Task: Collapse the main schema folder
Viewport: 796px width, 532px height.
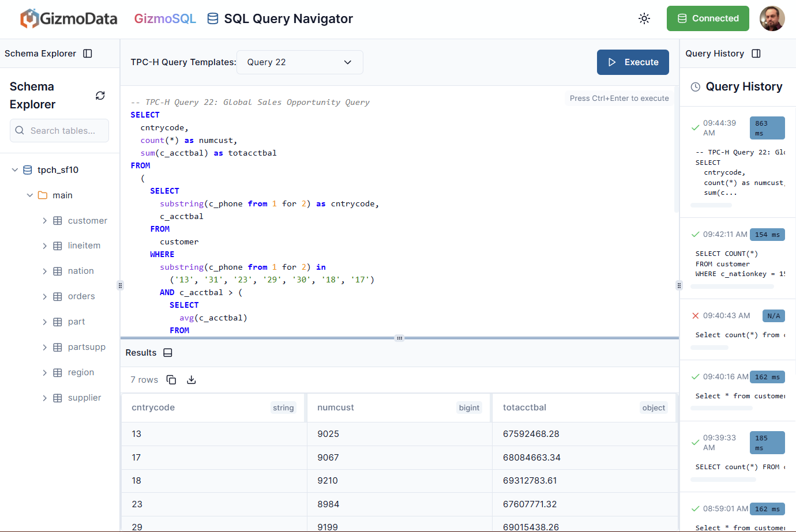Action: point(29,195)
